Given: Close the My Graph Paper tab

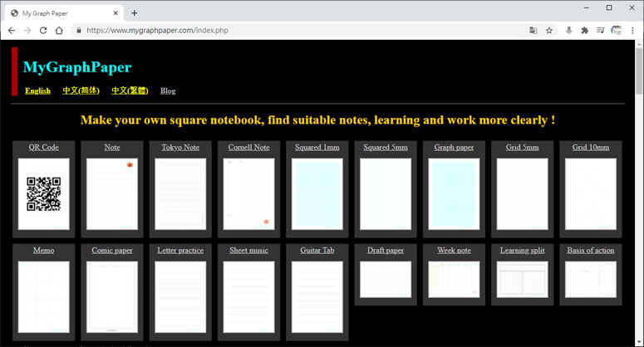Looking at the screenshot, I should 116,13.
